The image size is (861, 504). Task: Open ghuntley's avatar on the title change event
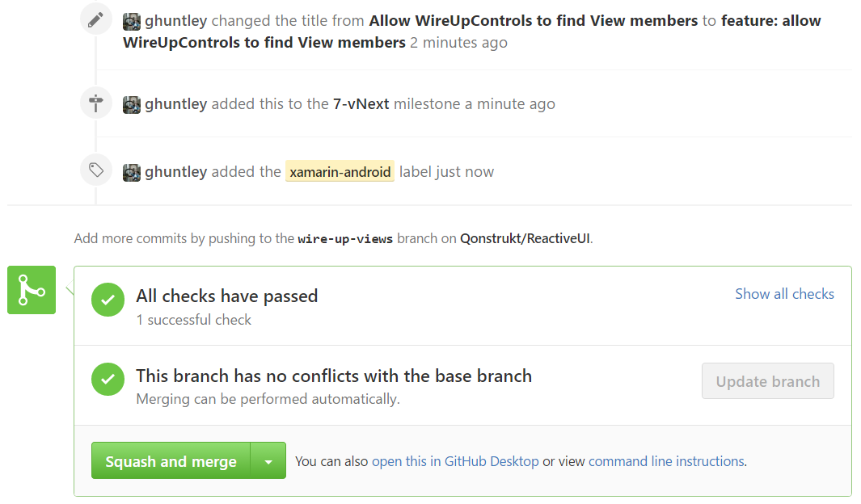pos(132,21)
